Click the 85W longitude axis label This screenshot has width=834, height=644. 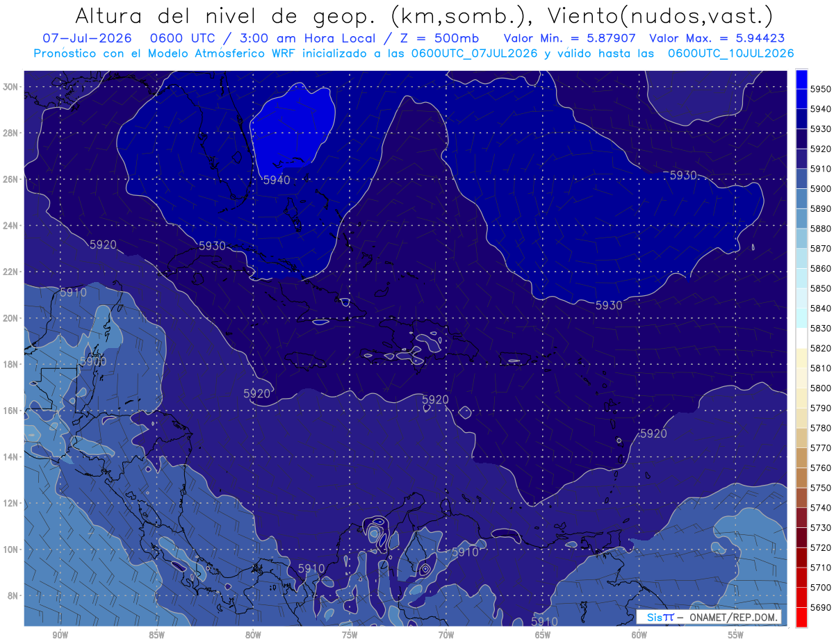156,635
